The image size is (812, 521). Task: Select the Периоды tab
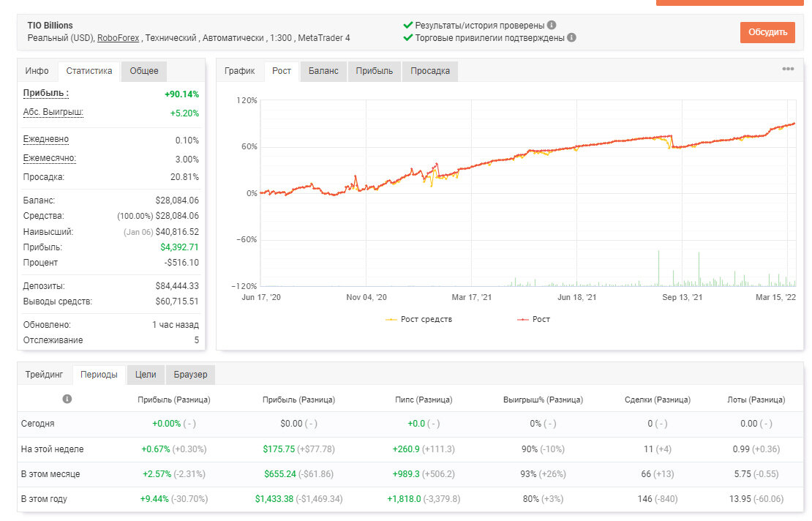[99, 375]
